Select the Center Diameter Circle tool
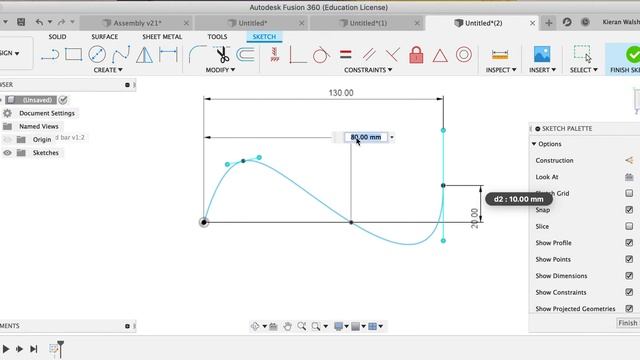Image resolution: width=640 pixels, height=360 pixels. tap(97, 54)
